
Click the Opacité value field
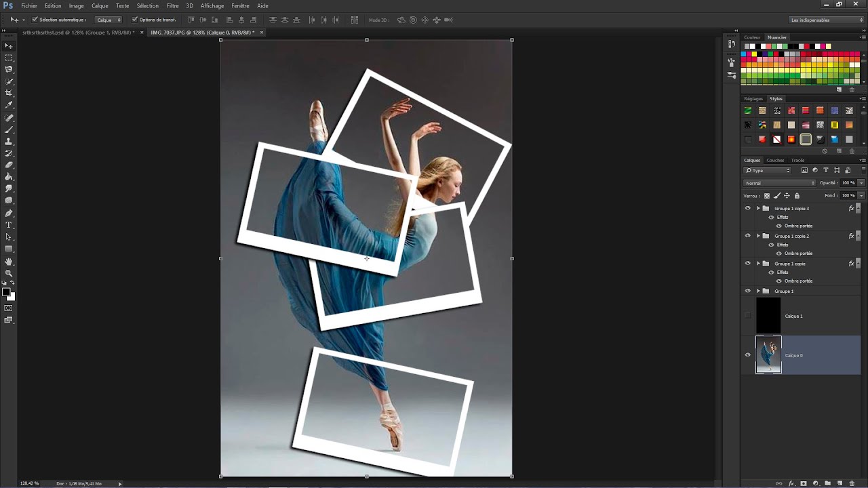(848, 183)
